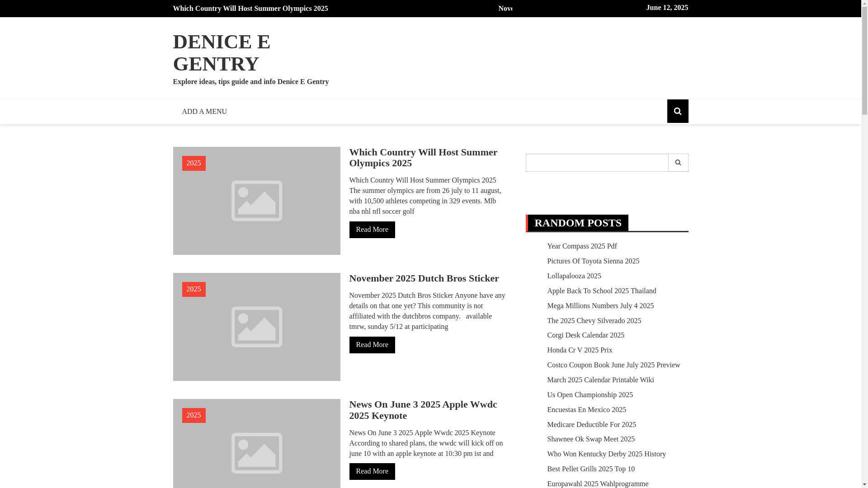Open Us Open Championship 2025 link
The width and height of the screenshot is (868, 488).
pos(590,395)
